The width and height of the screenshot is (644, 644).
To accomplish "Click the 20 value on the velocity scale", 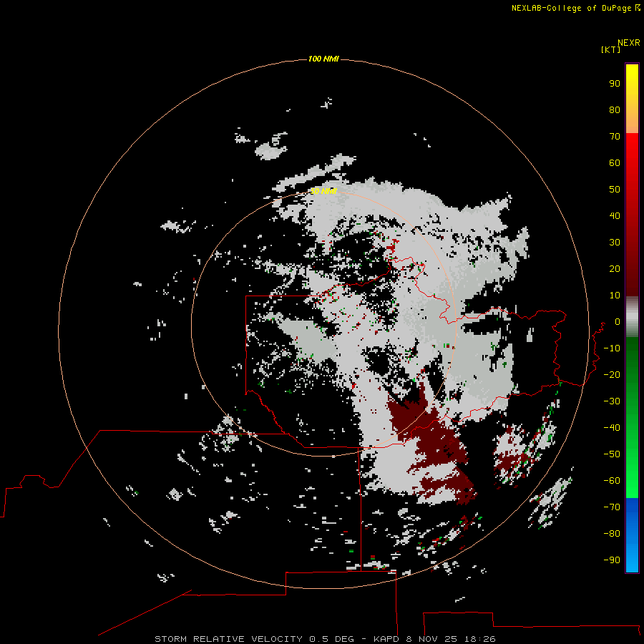I will pos(615,268).
